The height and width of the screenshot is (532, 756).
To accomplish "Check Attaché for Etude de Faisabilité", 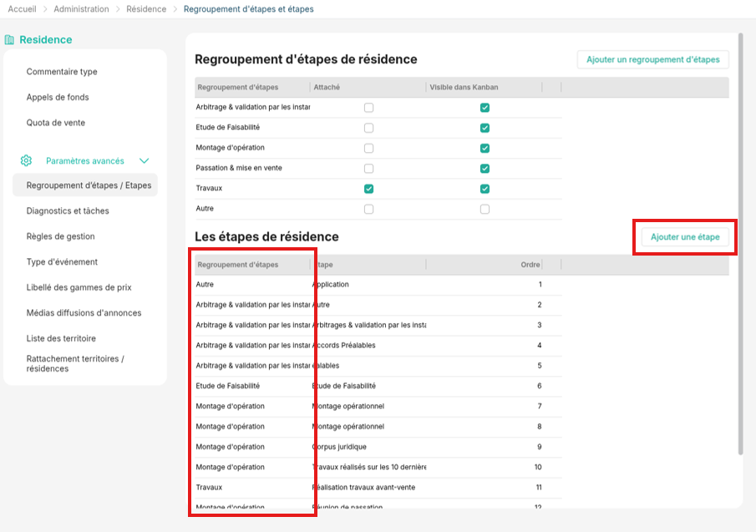I will point(369,128).
